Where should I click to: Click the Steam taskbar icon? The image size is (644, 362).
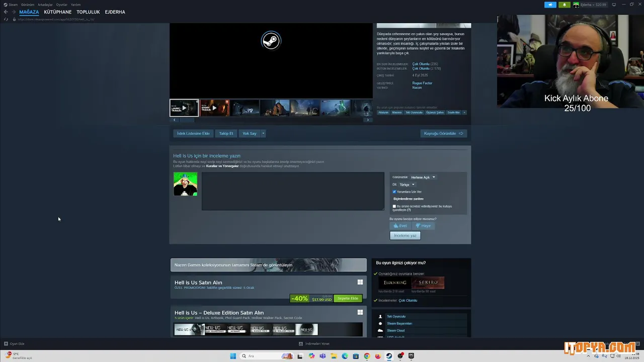(x=389, y=356)
